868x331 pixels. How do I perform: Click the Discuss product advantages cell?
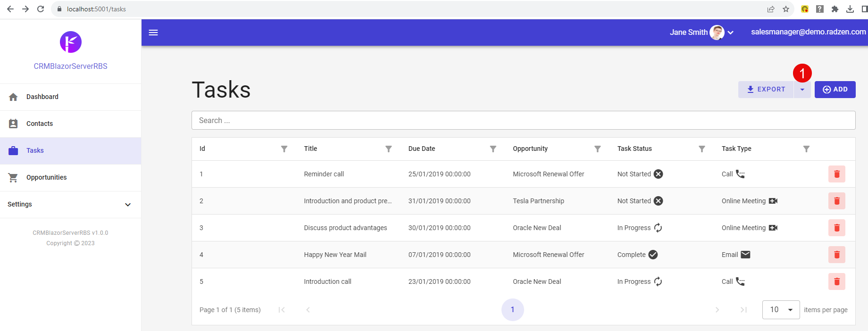coord(345,228)
